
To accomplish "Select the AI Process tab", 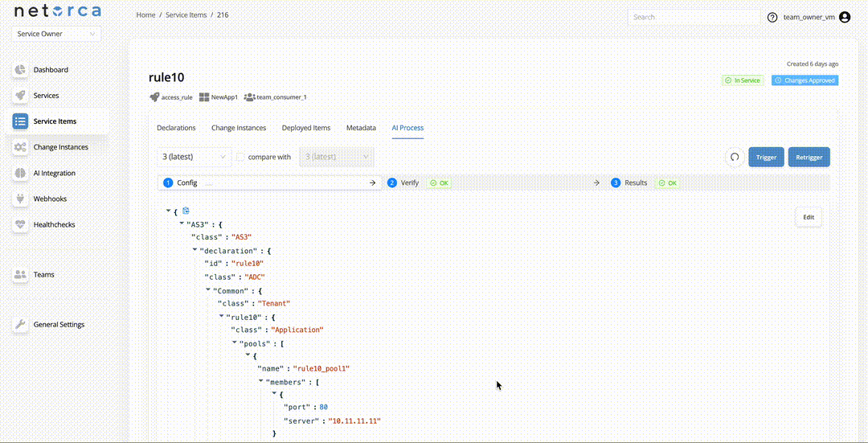I will point(408,128).
